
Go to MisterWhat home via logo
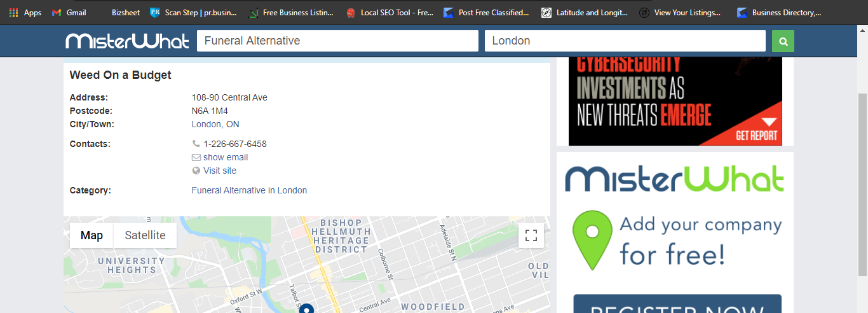127,41
